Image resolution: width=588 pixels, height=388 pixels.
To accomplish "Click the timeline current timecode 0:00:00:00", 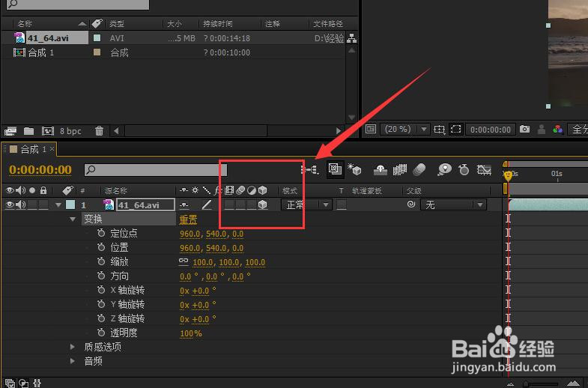I will [40, 169].
